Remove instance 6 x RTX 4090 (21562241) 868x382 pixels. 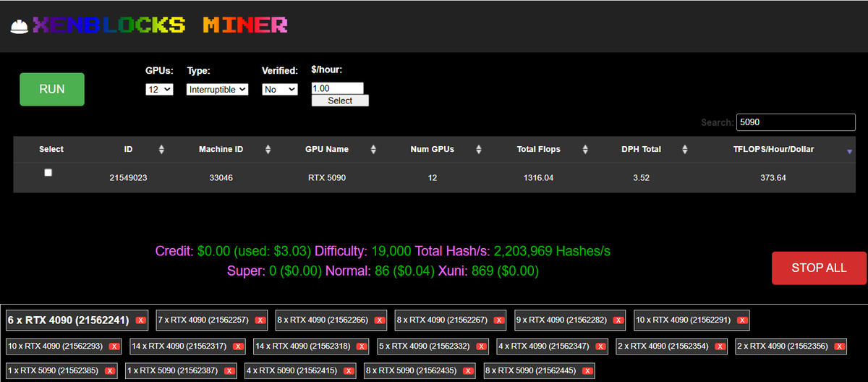point(141,320)
